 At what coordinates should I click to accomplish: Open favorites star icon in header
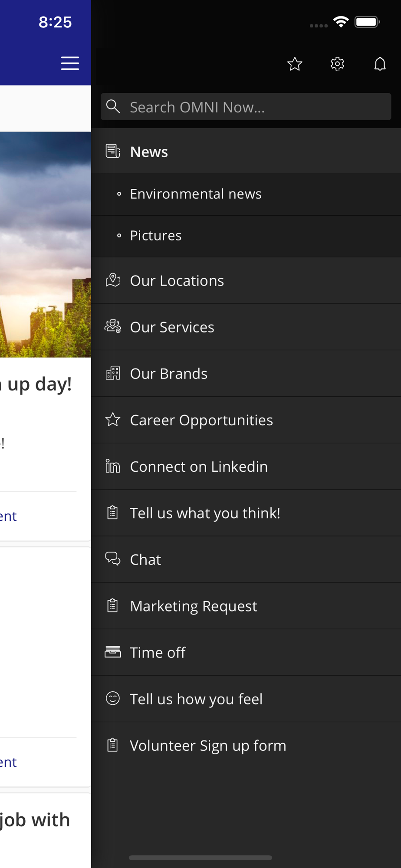[x=295, y=64]
